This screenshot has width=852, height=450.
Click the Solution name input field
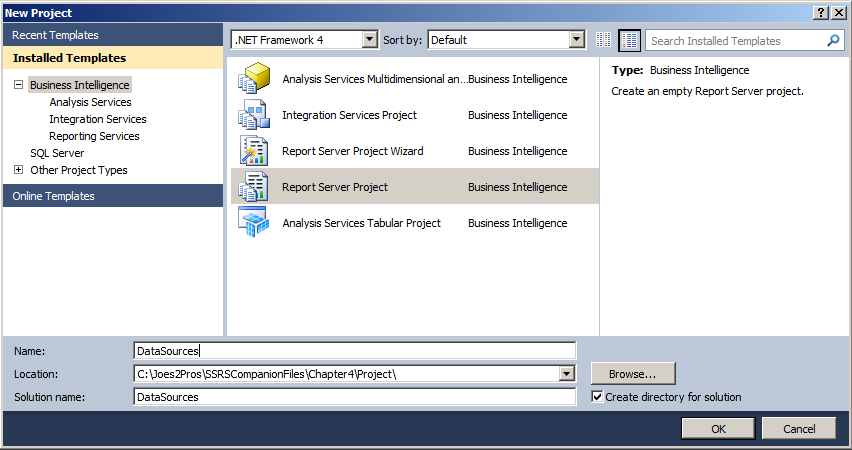click(x=354, y=397)
